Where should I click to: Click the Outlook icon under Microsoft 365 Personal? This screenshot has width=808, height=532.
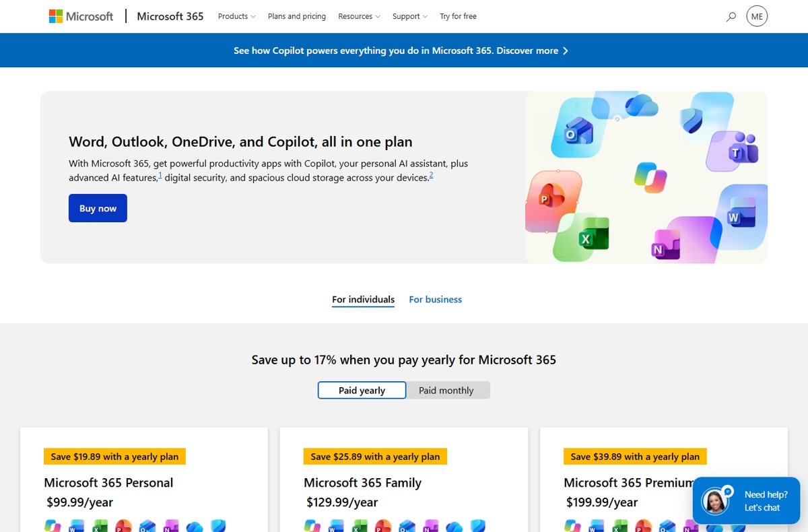(x=147, y=526)
